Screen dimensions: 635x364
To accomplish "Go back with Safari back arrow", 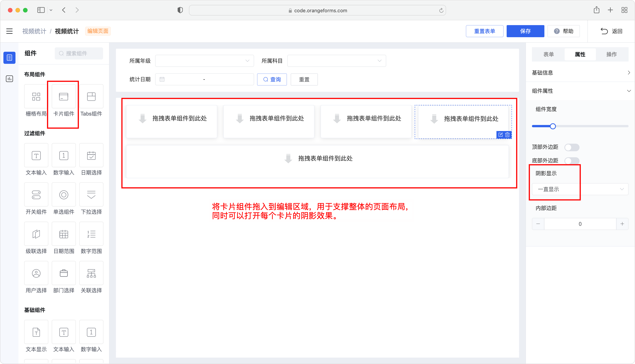I will (x=64, y=10).
